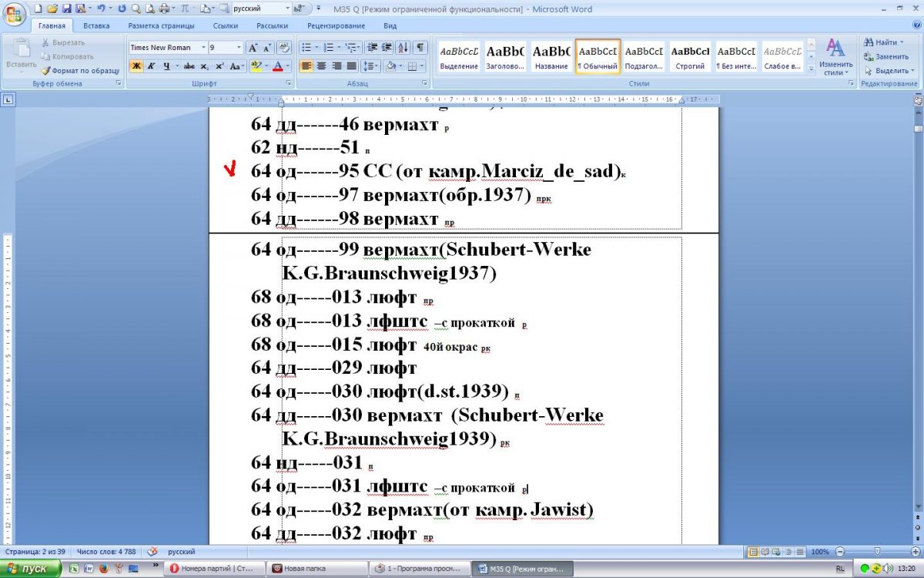Switch to 'Новая папка' taskbar item
Screen dimensions: 924x578
coord(318,569)
